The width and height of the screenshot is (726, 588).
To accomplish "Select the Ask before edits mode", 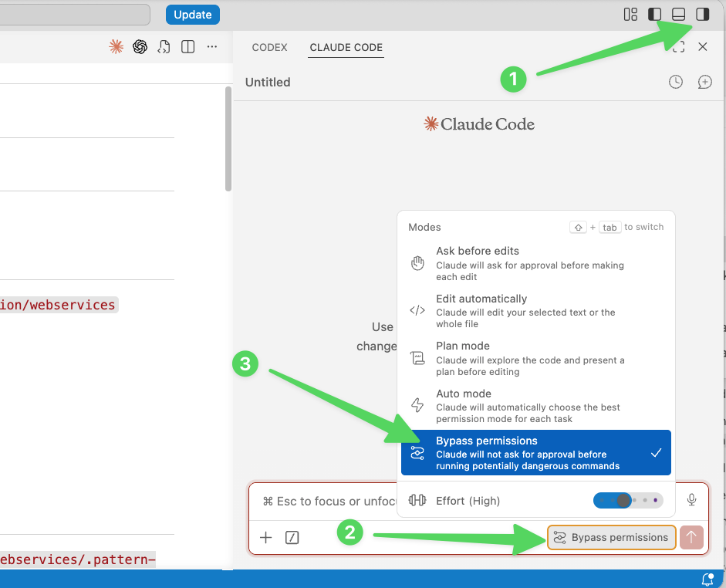I will [535, 263].
